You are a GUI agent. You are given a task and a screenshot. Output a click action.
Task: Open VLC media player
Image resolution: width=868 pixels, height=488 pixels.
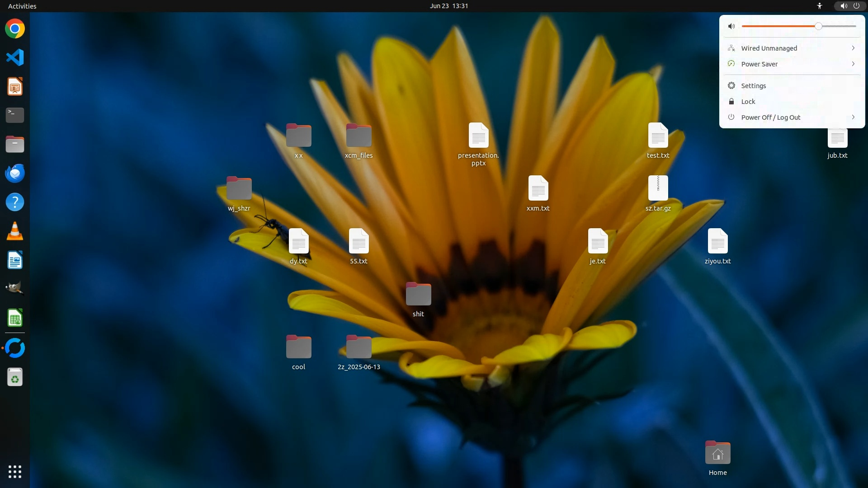click(x=15, y=231)
